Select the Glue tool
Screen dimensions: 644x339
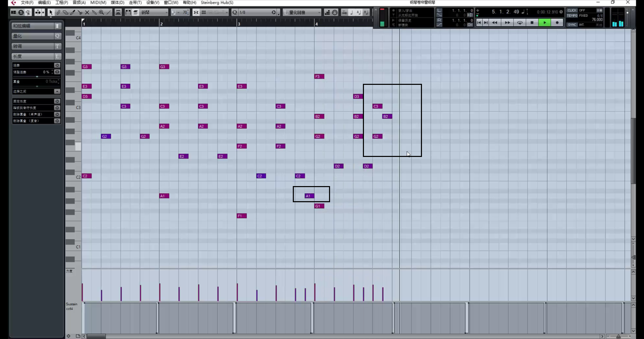point(94,12)
